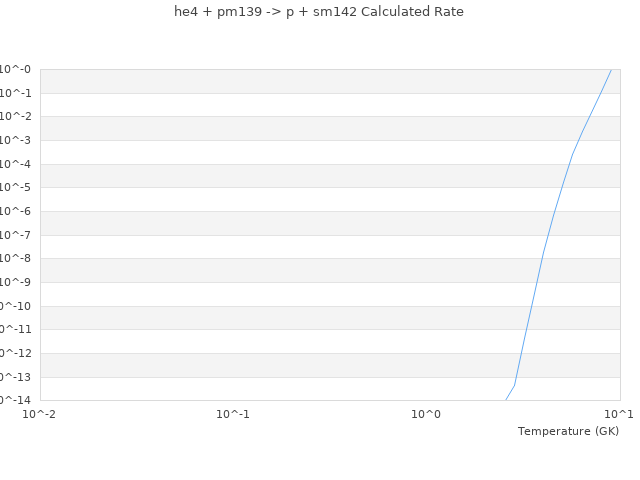Viewport: 640px width, 480px height.
Task: Click the chart title about he4 + pm139
Action: [x=312, y=12]
